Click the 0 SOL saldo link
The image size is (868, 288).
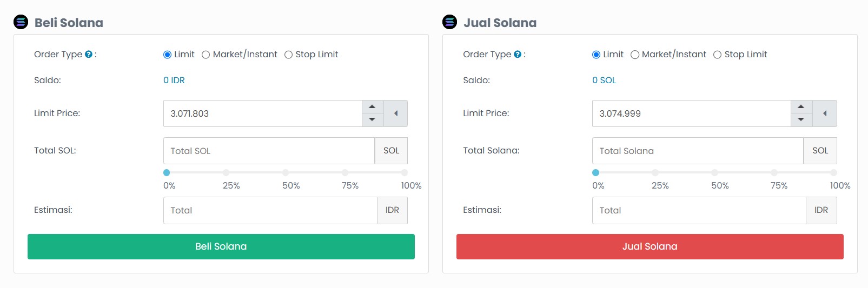click(x=604, y=80)
